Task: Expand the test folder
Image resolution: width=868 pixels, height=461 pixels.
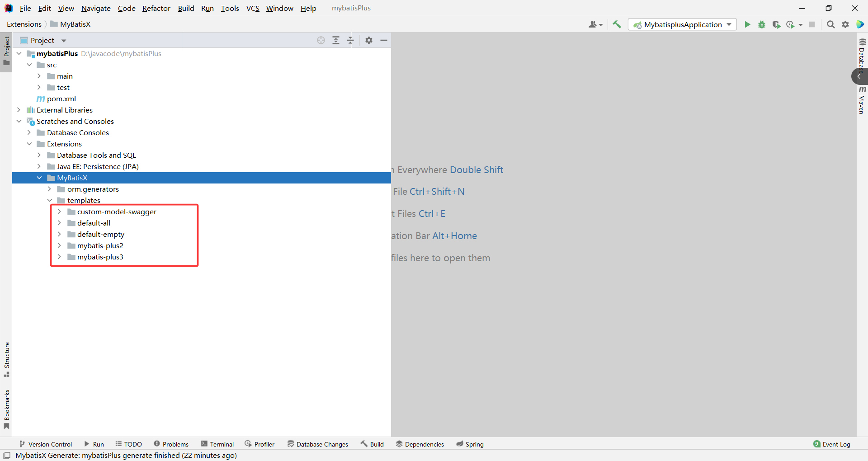Action: (39, 87)
